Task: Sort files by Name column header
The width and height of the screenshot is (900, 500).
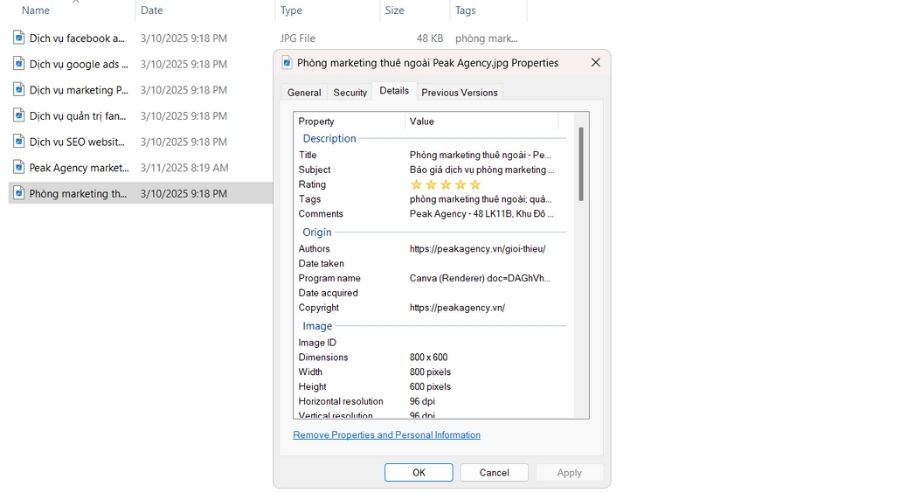Action: (x=36, y=10)
